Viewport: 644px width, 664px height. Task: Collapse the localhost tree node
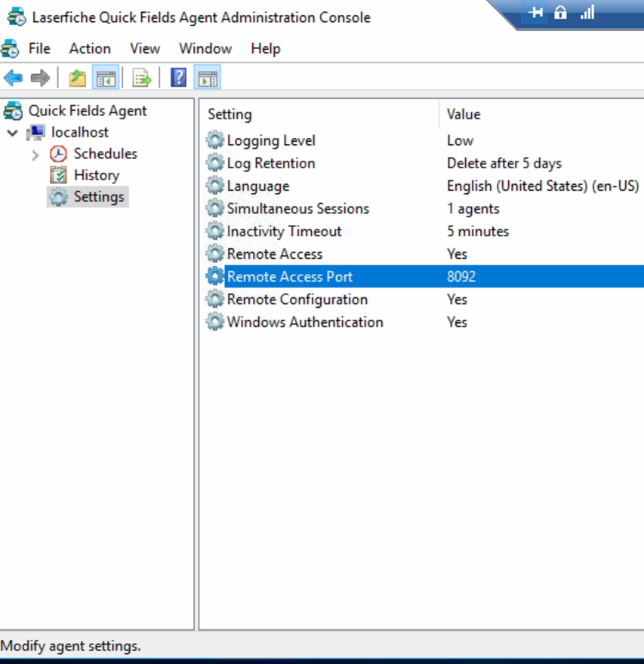[x=13, y=133]
